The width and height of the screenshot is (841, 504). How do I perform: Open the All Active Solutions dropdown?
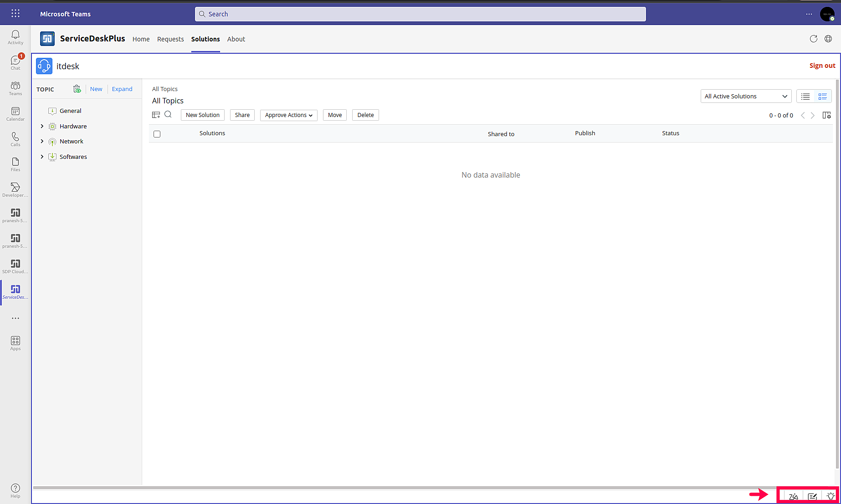pyautogui.click(x=746, y=96)
